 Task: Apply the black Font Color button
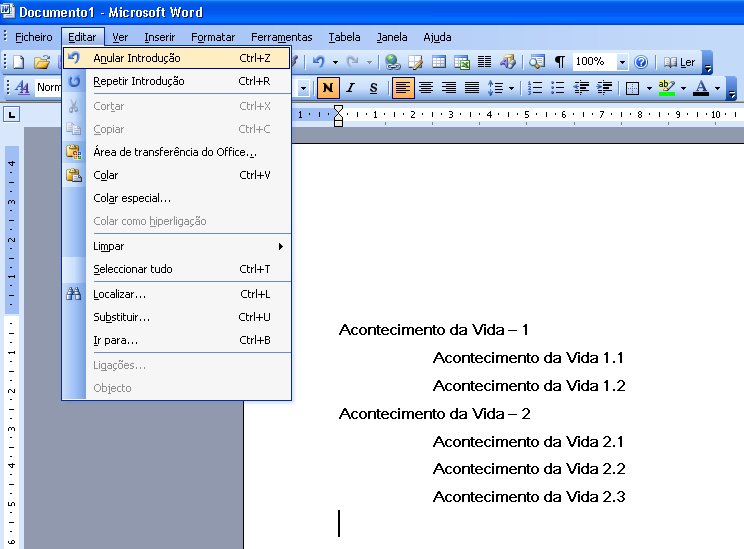tap(701, 88)
